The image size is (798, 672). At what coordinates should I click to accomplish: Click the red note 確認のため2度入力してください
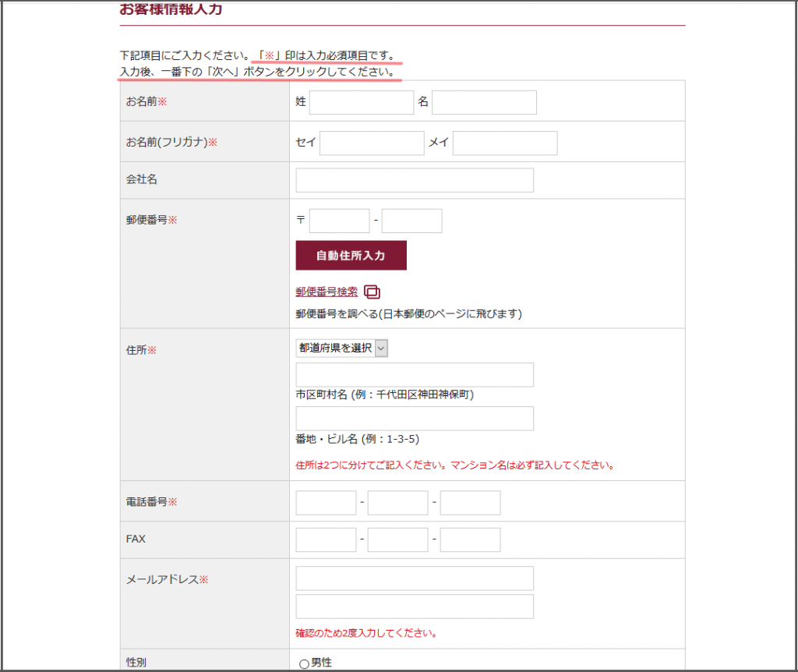point(366,633)
